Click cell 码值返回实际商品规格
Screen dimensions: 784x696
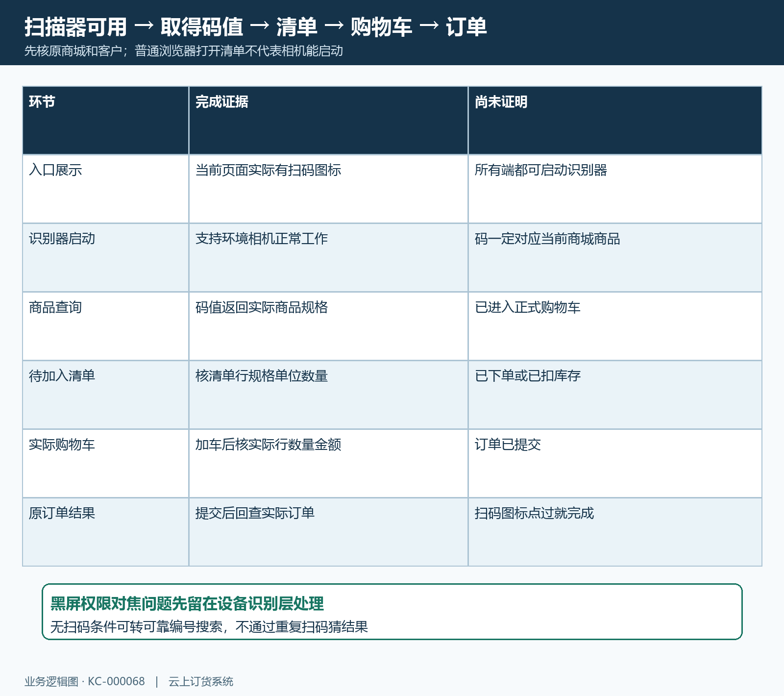coord(328,326)
